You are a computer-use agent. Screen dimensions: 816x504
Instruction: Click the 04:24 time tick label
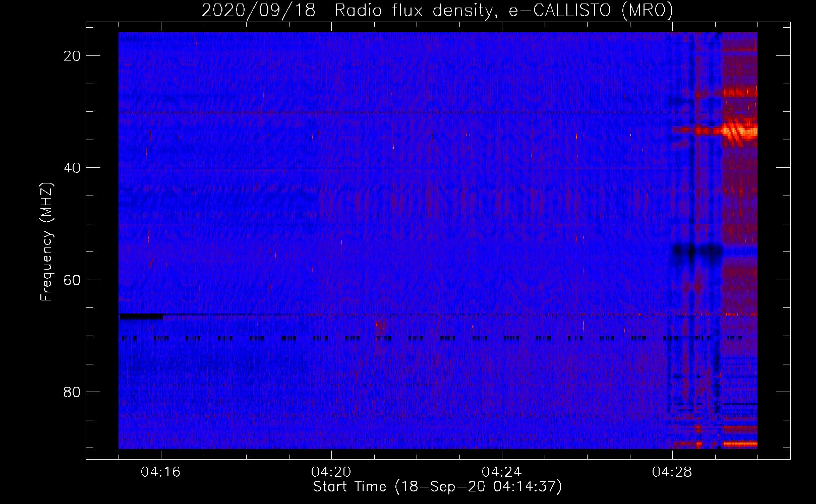click(x=502, y=472)
